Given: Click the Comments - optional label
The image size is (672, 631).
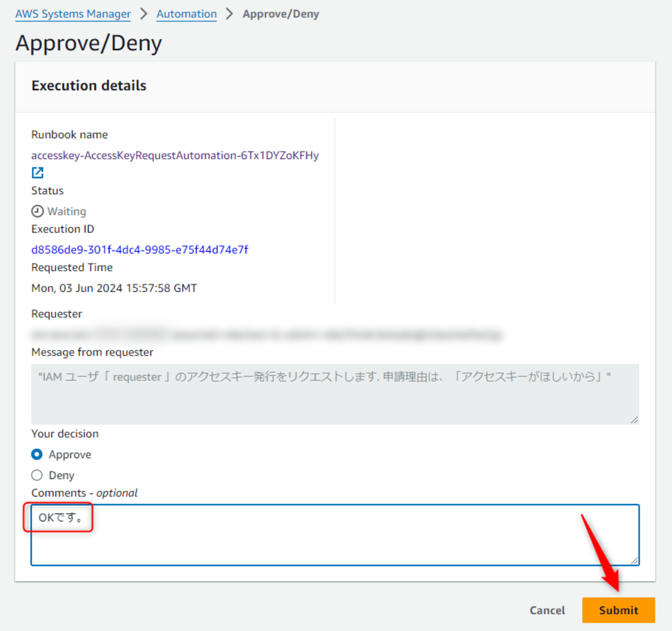Looking at the screenshot, I should [x=84, y=493].
